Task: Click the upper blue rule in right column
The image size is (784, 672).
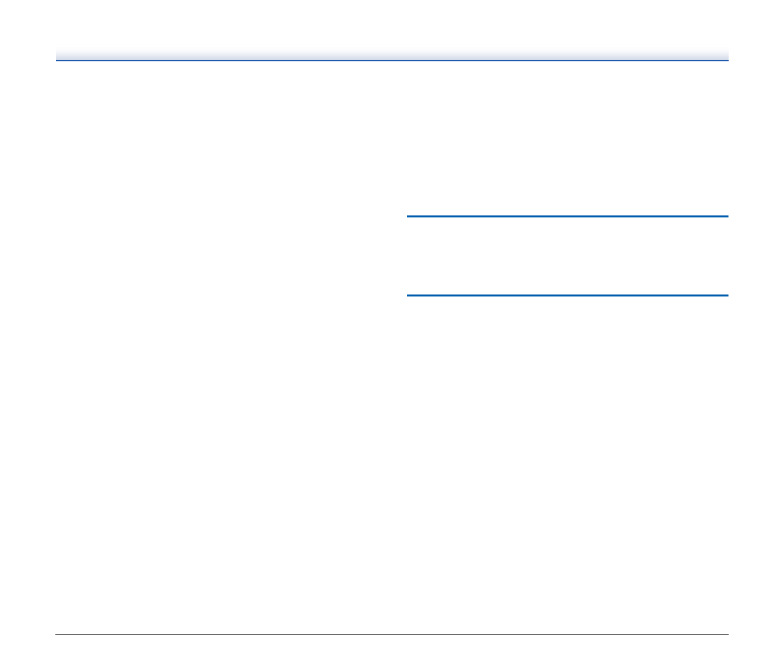Action: coord(567,217)
